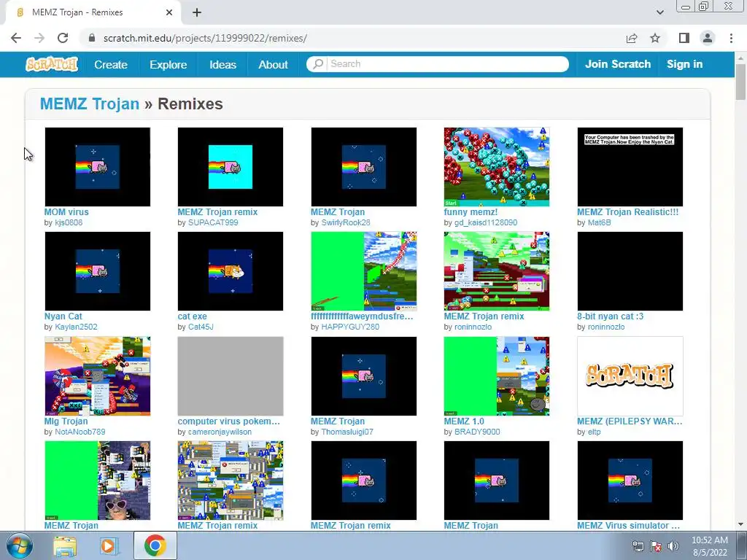
Task: Open the Ideas menu item
Action: 223,64
